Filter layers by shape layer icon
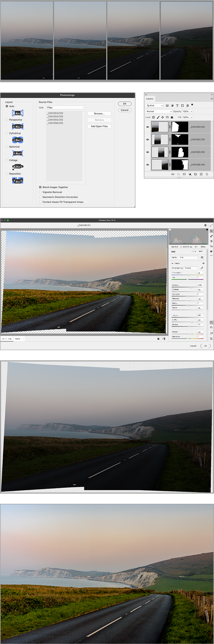Viewport: 214px width, 644px height. point(182,106)
